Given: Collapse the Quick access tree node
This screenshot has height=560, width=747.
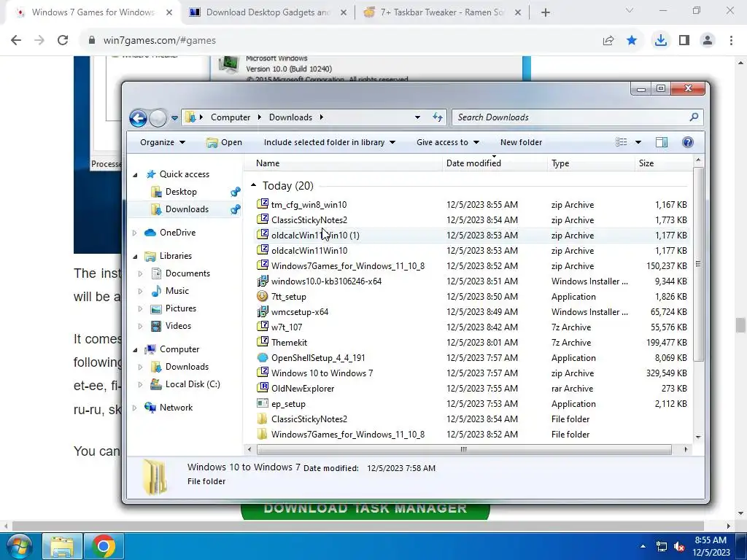Looking at the screenshot, I should tap(135, 175).
